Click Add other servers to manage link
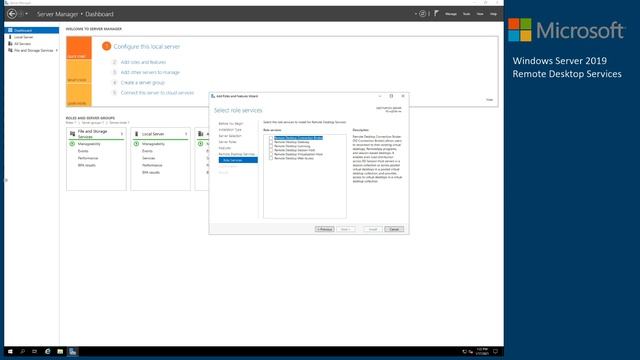This screenshot has width=640, height=360. pyautogui.click(x=150, y=72)
